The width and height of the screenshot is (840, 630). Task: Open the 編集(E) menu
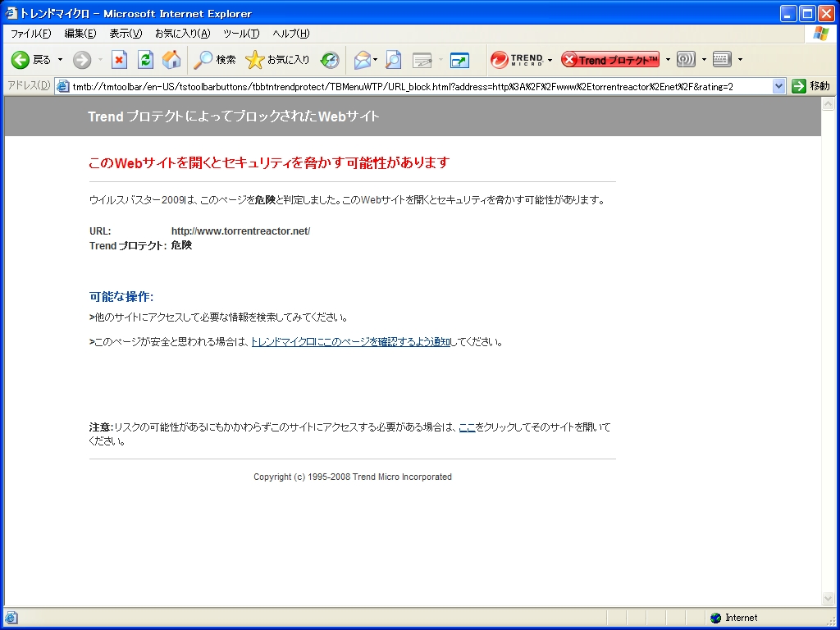tap(80, 34)
